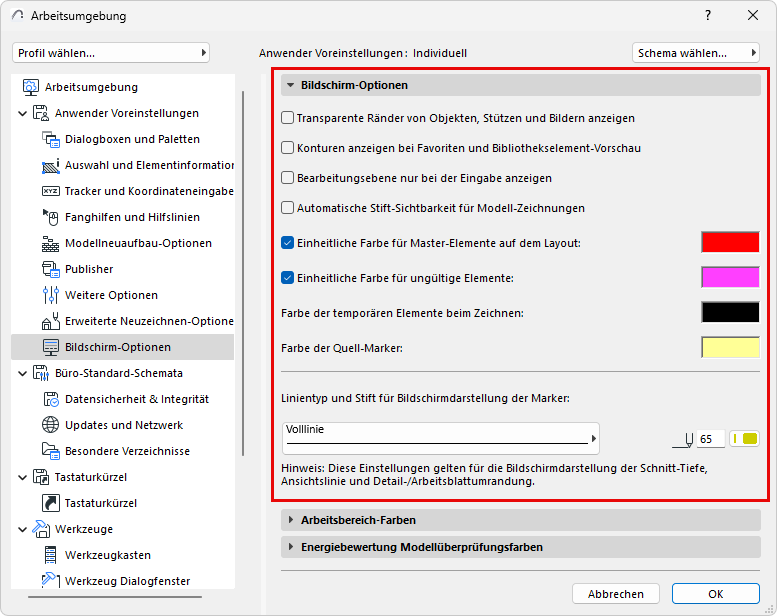
Task: Click the settings tree vertical scrollbar
Action: pyautogui.click(x=243, y=273)
